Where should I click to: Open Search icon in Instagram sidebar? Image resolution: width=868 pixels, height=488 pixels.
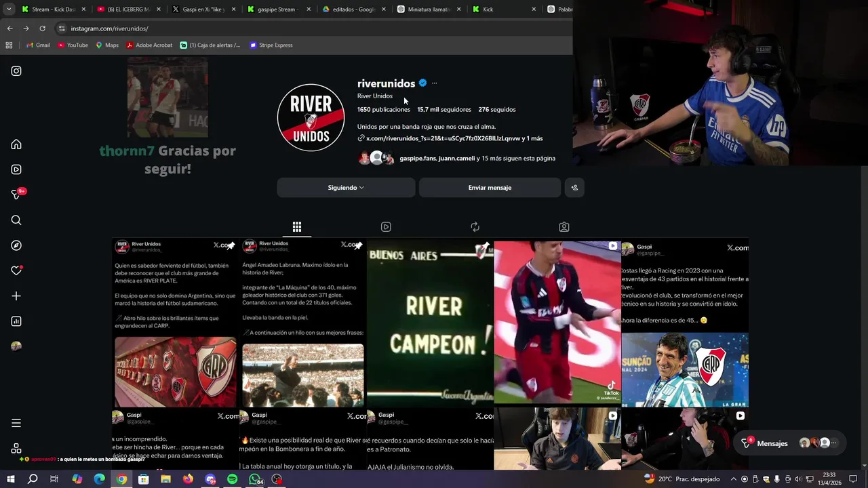(16, 220)
